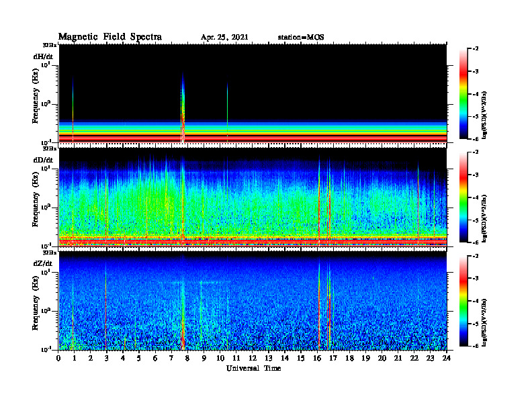532x411 pixels.
Task: Click the hour 24 tick label on the time axis
Action: 447,358
